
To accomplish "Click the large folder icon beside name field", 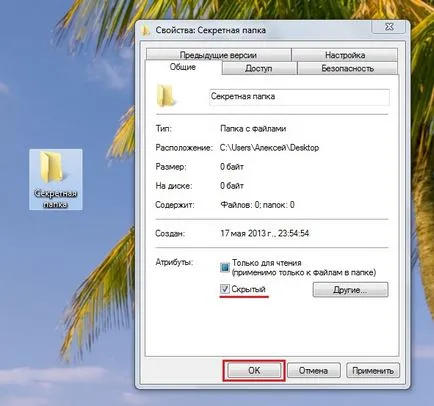I will coord(165,96).
